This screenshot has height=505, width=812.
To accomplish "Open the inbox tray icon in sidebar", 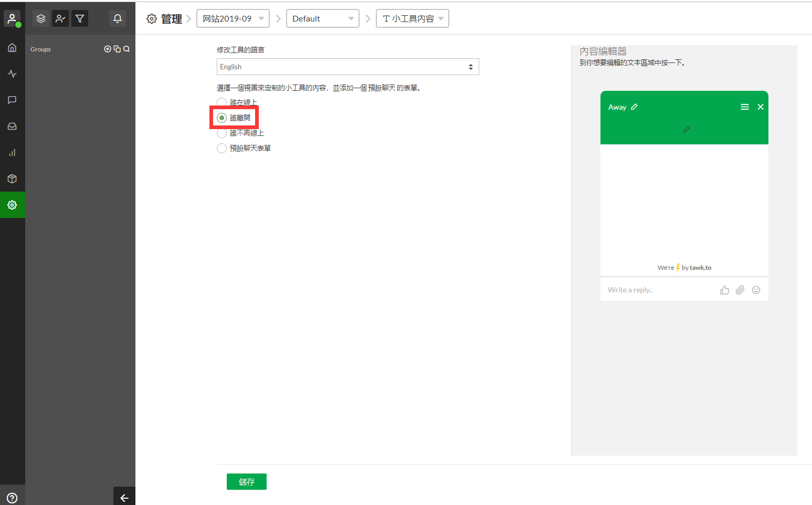I will click(12, 127).
